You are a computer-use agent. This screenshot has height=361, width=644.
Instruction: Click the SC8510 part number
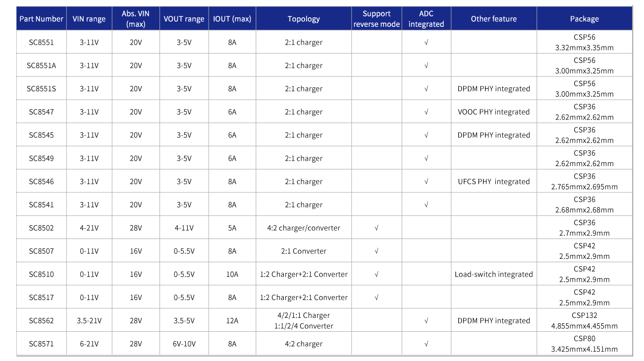point(41,274)
